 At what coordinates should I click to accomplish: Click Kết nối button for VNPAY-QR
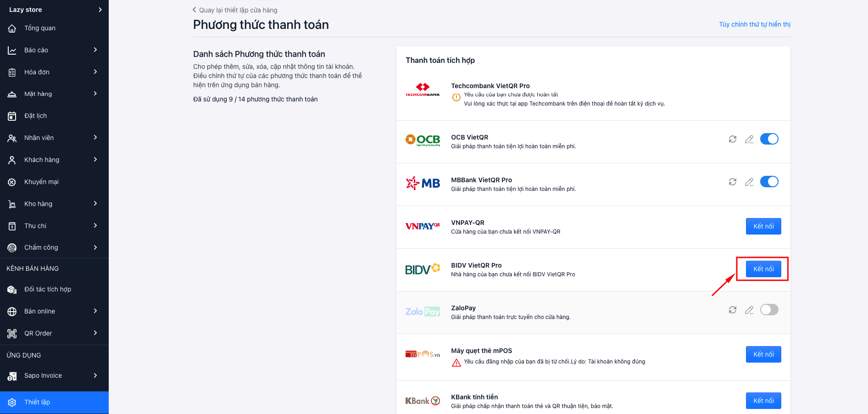[x=763, y=226]
